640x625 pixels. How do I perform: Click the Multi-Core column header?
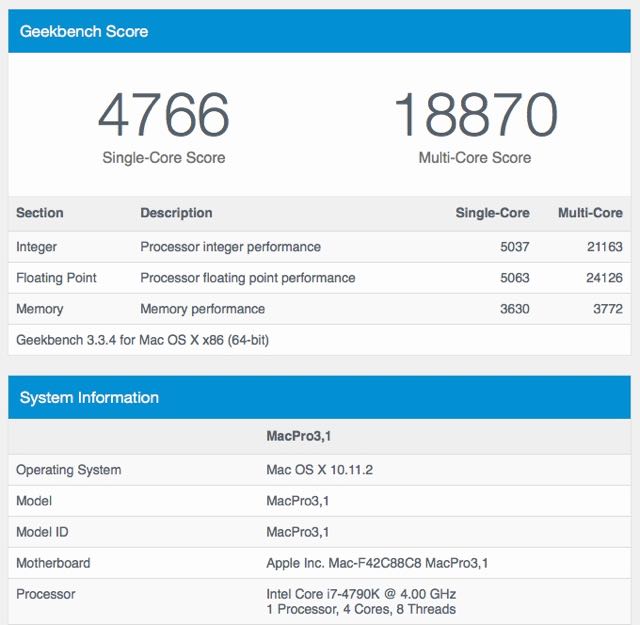tap(590, 213)
